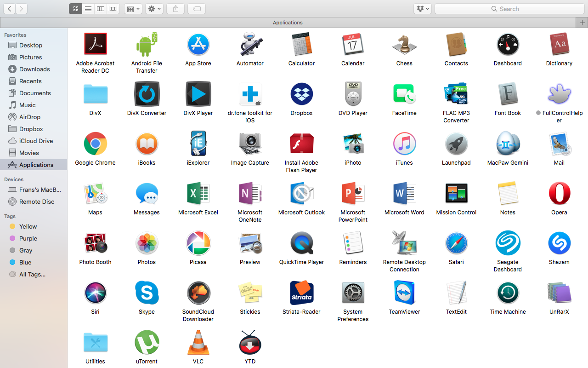Click the Skype app icon
The width and height of the screenshot is (588, 368).
pyautogui.click(x=147, y=293)
